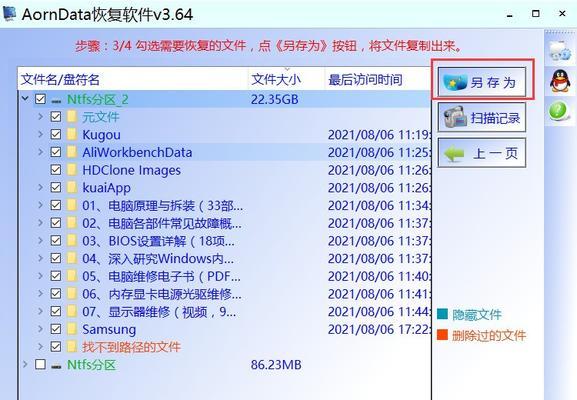Click the 删除过的文件 legend label
Image resolution: width=577 pixels, height=400 pixels.
click(x=489, y=335)
